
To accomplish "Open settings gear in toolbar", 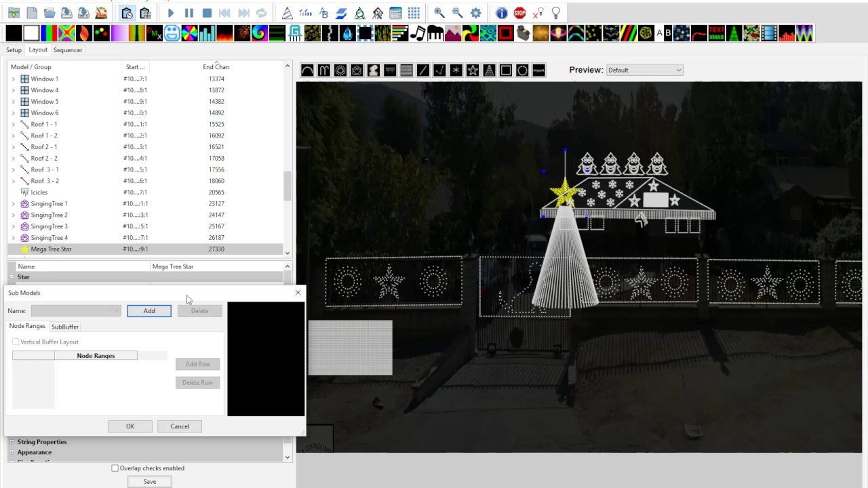I will [x=476, y=13].
